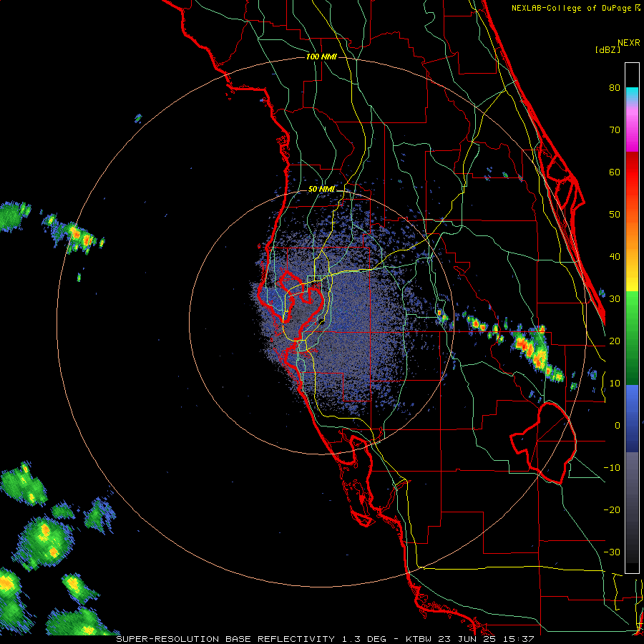The height and width of the screenshot is (644, 644).
Task: Click the 50 NMI range ring label
Action: coord(321,190)
